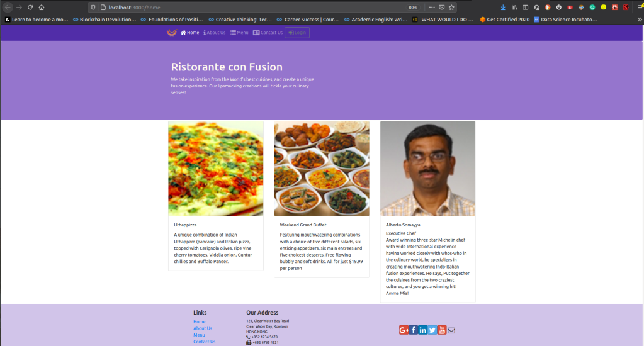Image resolution: width=644 pixels, height=346 pixels.
Task: Go to browser home page icon
Action: 42,8
